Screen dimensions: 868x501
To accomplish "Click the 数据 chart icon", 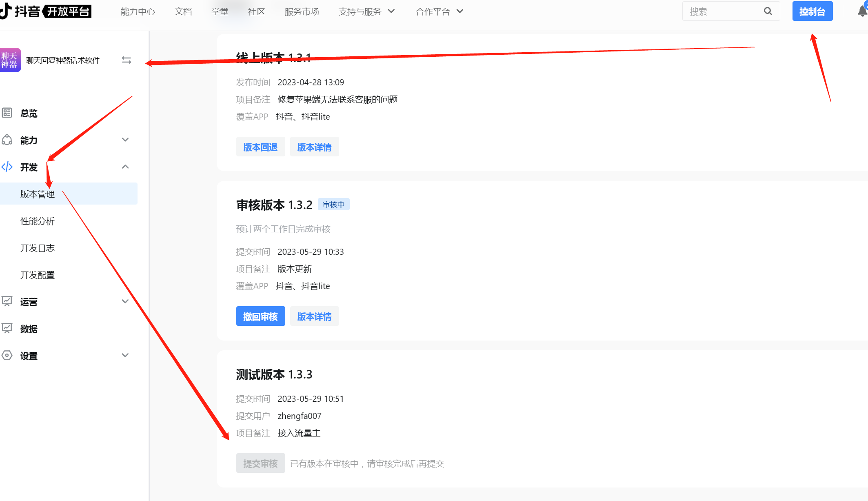I will pyautogui.click(x=7, y=328).
